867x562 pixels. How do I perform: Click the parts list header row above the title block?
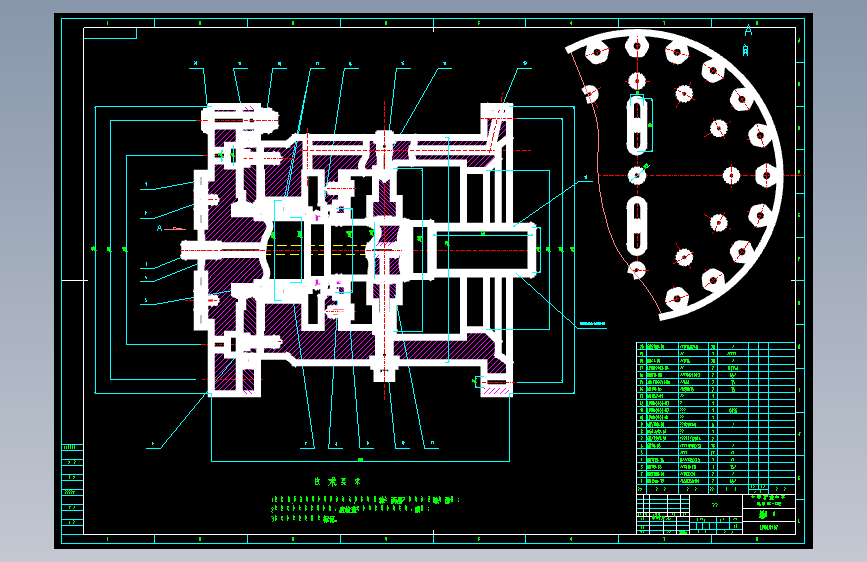point(716,489)
